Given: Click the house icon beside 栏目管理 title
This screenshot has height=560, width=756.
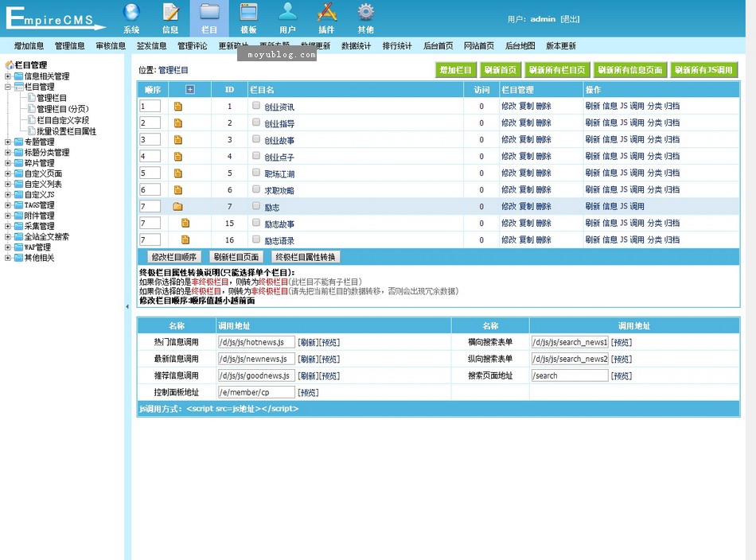Looking at the screenshot, I should [10, 64].
